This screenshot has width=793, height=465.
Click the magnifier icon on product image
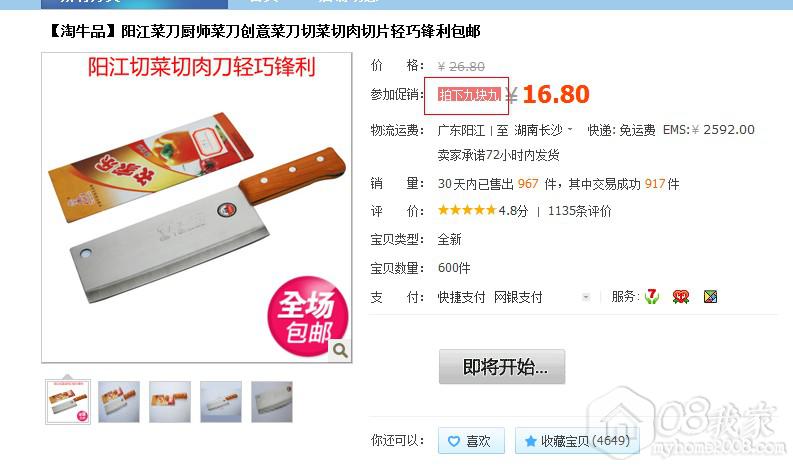[340, 350]
